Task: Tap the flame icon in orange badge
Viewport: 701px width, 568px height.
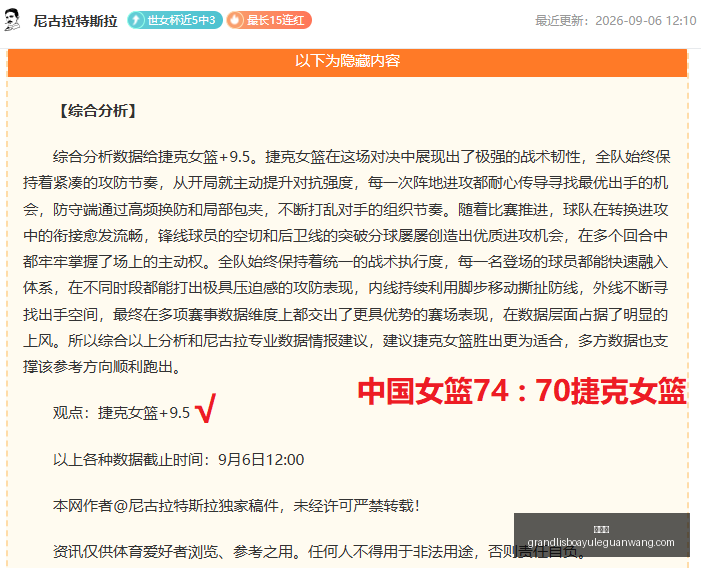Action: 235,20
